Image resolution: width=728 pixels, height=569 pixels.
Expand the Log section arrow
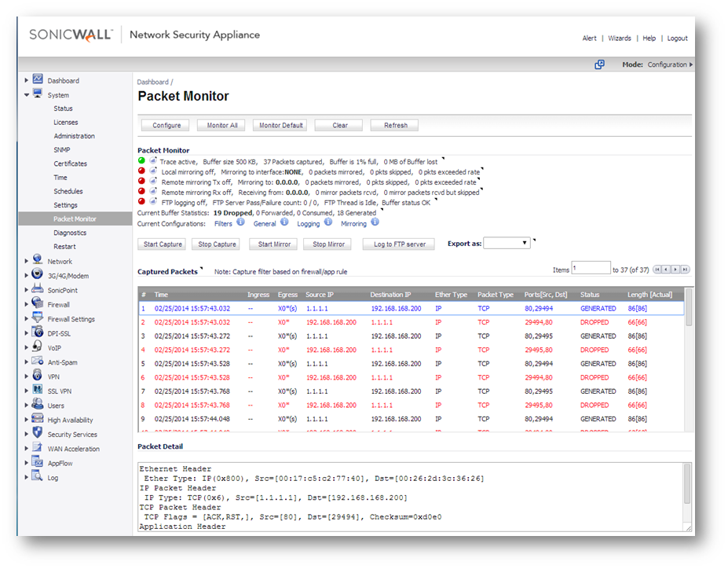point(26,477)
